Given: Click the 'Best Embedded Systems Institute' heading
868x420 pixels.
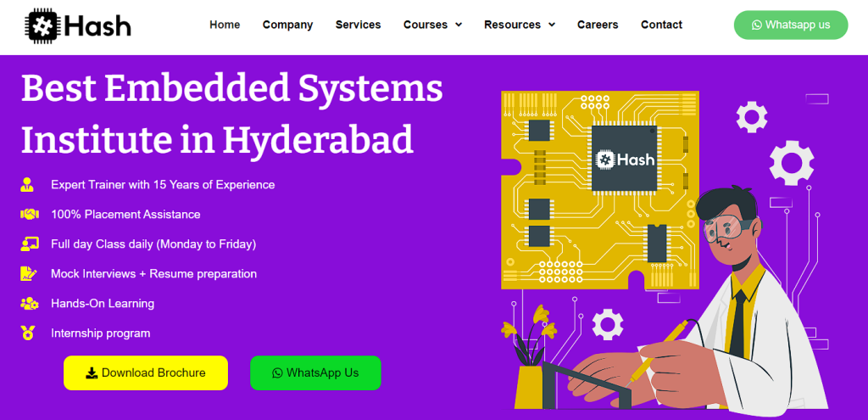Looking at the screenshot, I should coord(232,114).
